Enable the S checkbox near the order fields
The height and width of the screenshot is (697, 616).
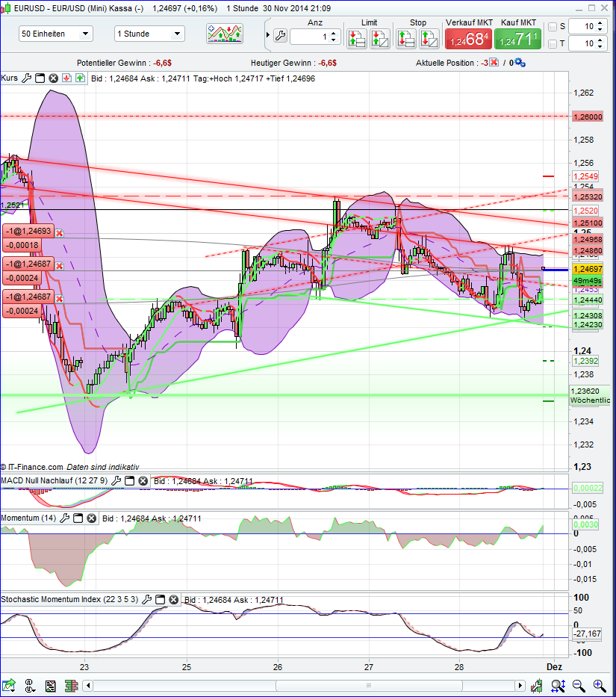tap(554, 26)
